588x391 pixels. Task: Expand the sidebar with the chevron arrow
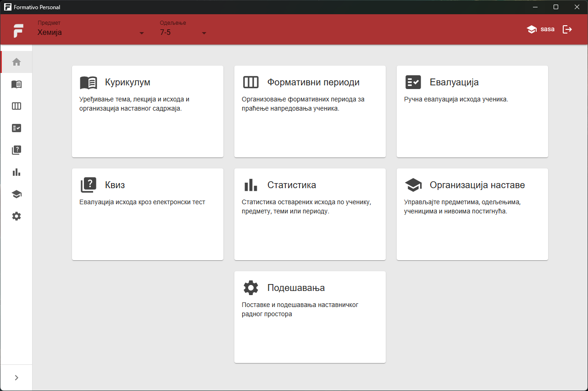(17, 378)
